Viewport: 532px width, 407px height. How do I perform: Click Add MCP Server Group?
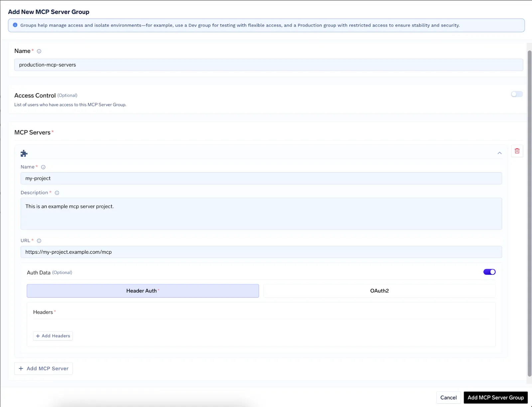pyautogui.click(x=495, y=397)
